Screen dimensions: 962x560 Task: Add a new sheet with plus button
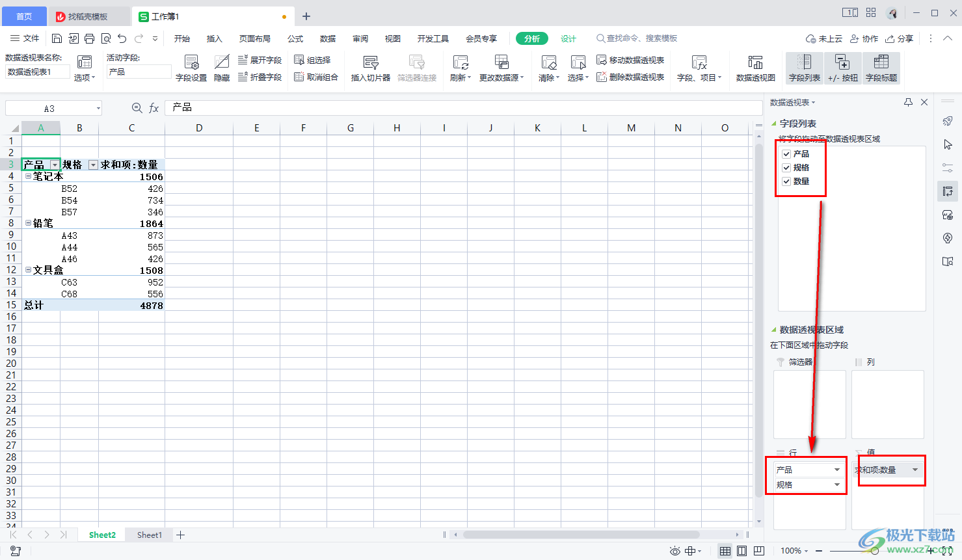coord(181,535)
